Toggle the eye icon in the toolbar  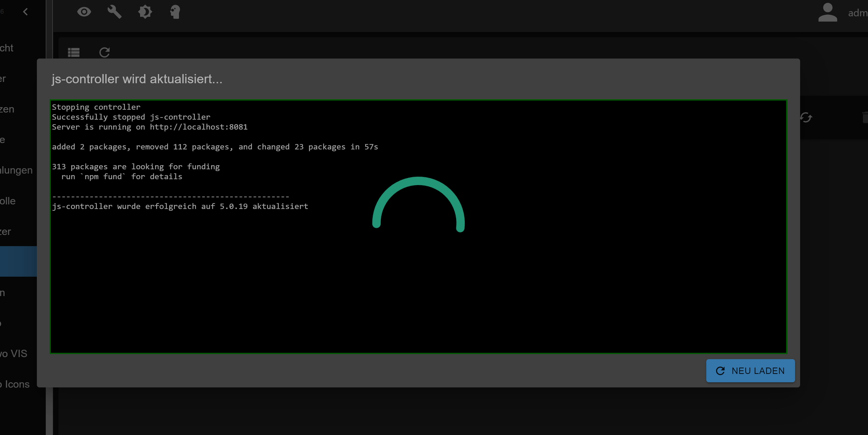point(84,12)
